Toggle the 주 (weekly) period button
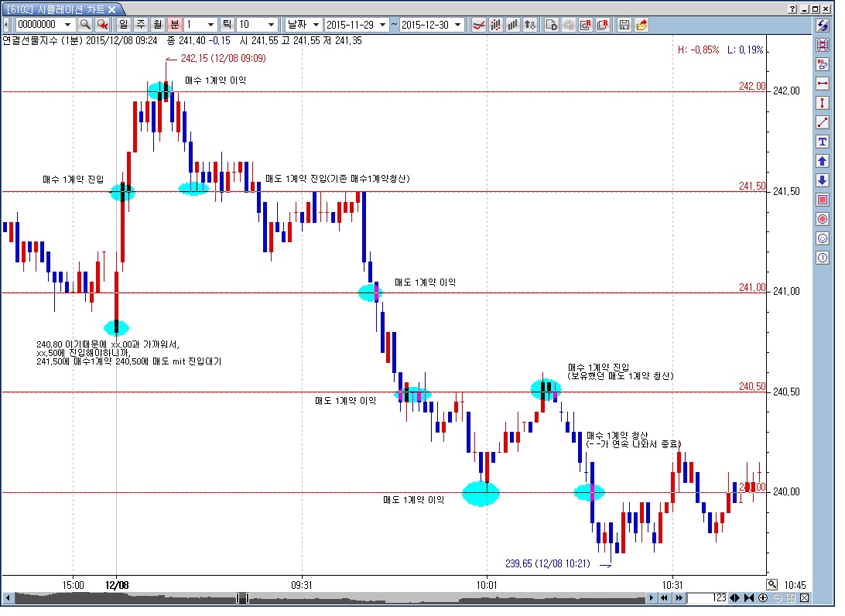This screenshot has height=616, width=845. 141,25
